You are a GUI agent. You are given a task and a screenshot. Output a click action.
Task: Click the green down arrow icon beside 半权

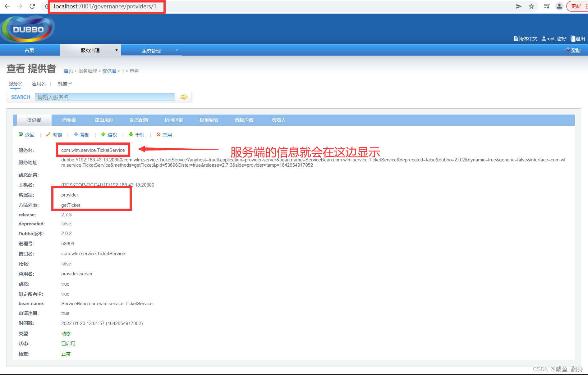131,134
